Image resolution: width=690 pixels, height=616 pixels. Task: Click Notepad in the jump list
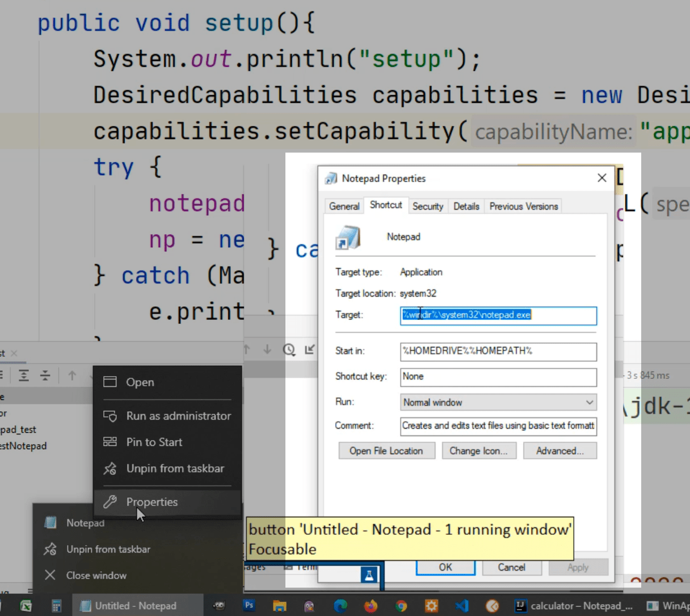click(85, 523)
